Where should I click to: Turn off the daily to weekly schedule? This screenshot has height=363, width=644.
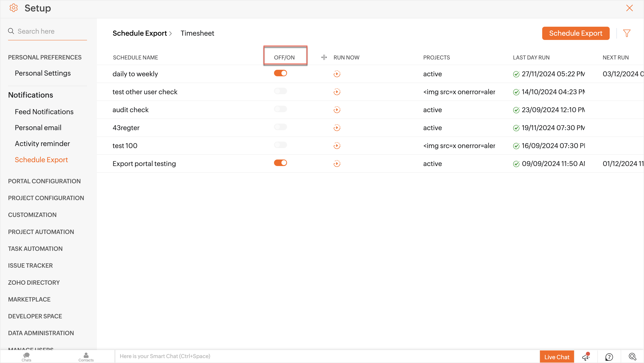[x=280, y=73]
